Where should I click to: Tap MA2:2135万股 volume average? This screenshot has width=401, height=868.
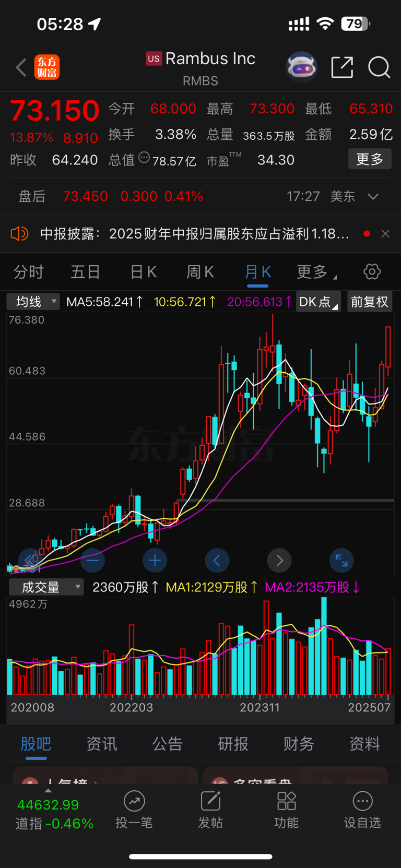pyautogui.click(x=313, y=587)
